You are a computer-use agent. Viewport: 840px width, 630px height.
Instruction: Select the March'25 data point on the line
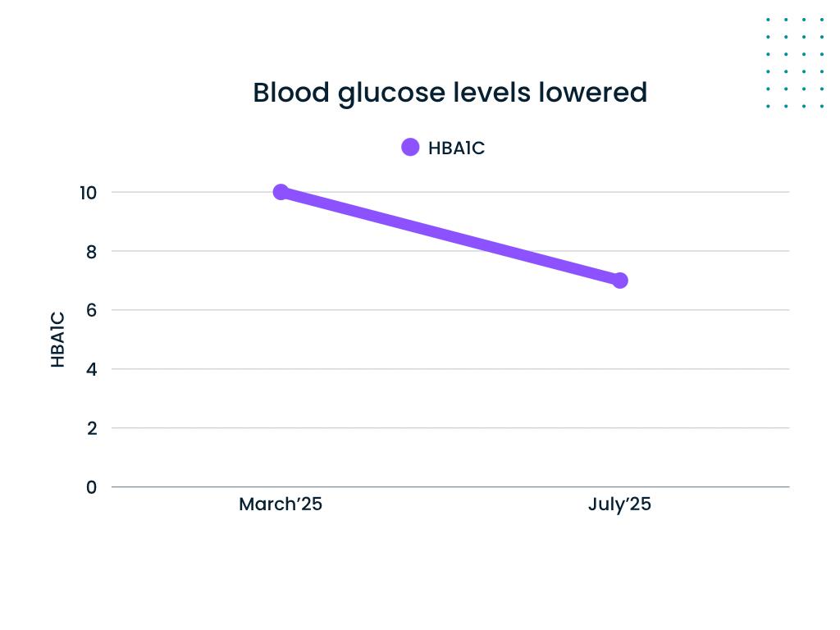[x=281, y=192]
